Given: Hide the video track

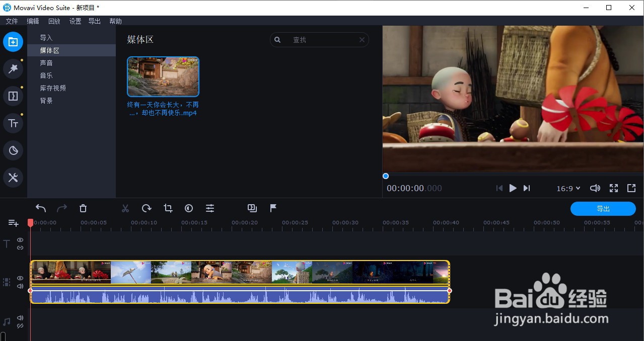Looking at the screenshot, I should 20,278.
